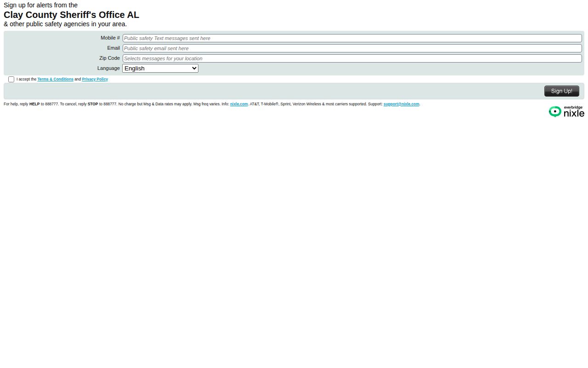Click the Everbridge Nixle logo
The width and height of the screenshot is (588, 368).
point(566,111)
